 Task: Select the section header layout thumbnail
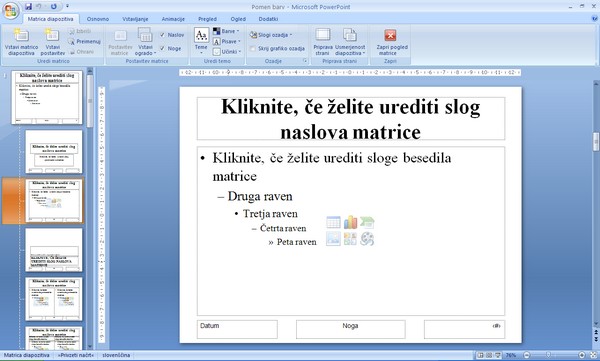54,250
